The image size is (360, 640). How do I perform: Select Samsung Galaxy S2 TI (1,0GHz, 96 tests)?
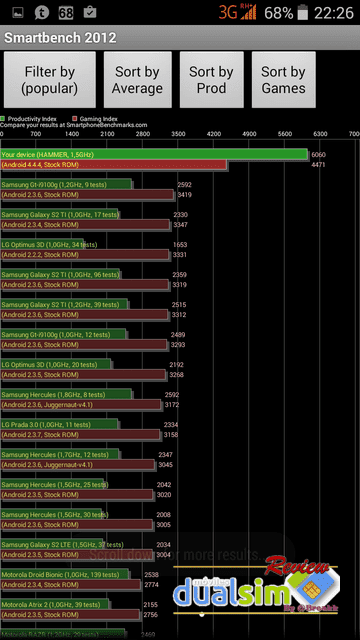coord(60,275)
